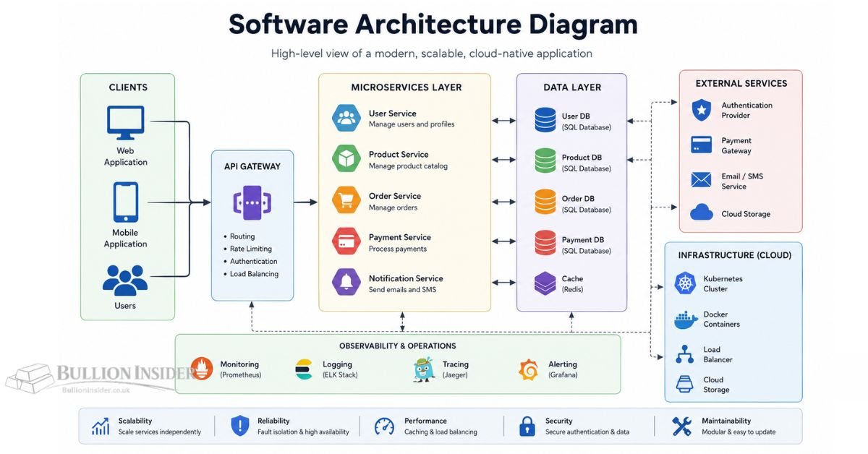Image resolution: width=868 pixels, height=454 pixels.
Task: Click the ELK Stack Logging icon
Action: tap(304, 369)
